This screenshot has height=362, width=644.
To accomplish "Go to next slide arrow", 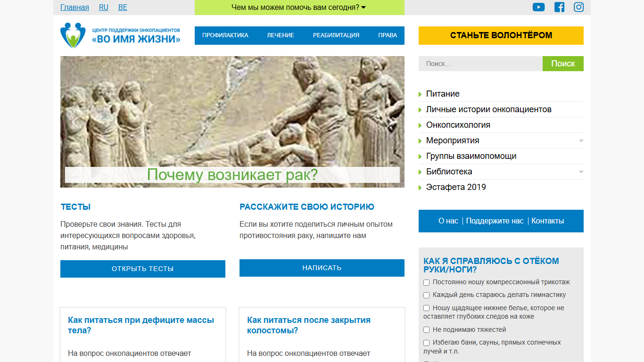I will [x=389, y=122].
